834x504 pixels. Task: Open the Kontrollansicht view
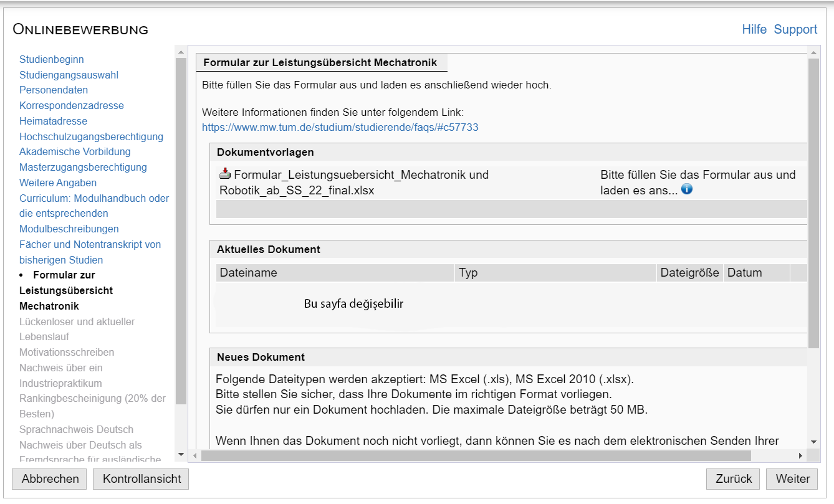[x=141, y=478]
